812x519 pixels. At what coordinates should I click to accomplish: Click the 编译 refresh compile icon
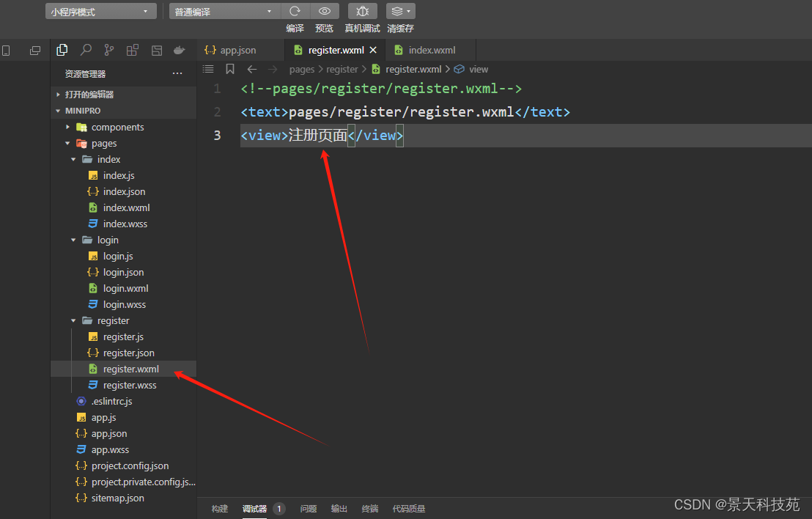click(x=295, y=11)
